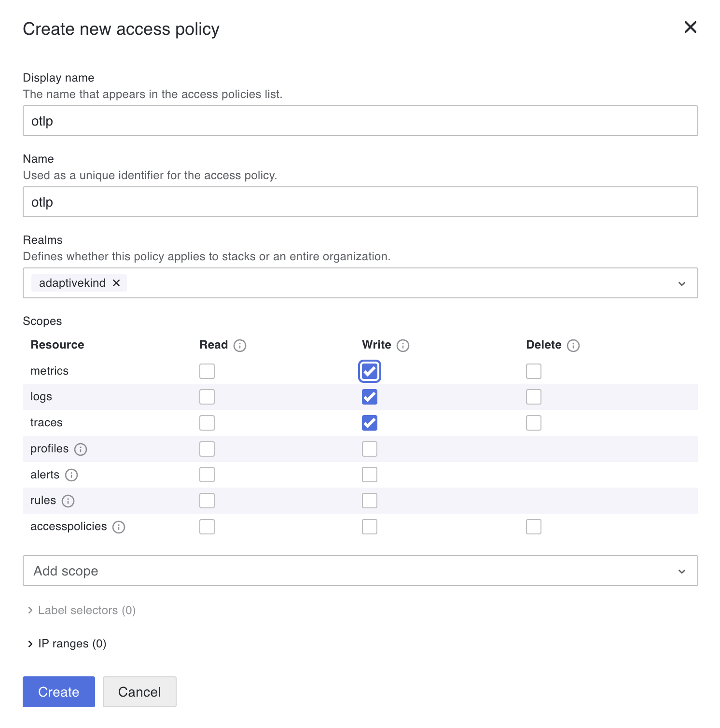The height and width of the screenshot is (728, 720).
Task: Enable Delete scope for logs
Action: pos(534,397)
